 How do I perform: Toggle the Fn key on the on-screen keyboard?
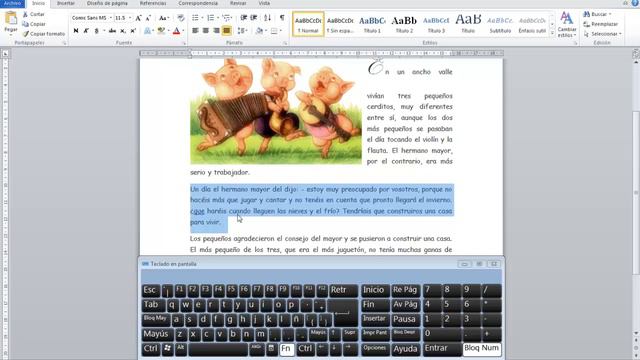(287, 349)
